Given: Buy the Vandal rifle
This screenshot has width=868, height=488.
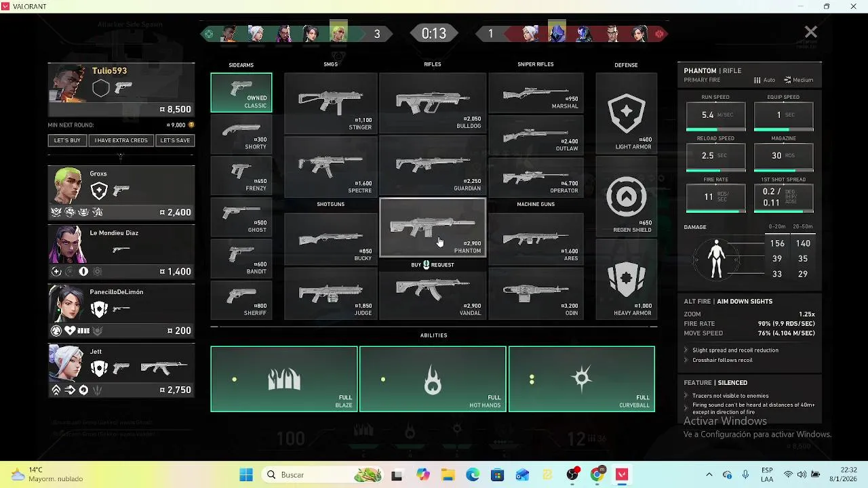Looking at the screenshot, I should (433, 294).
